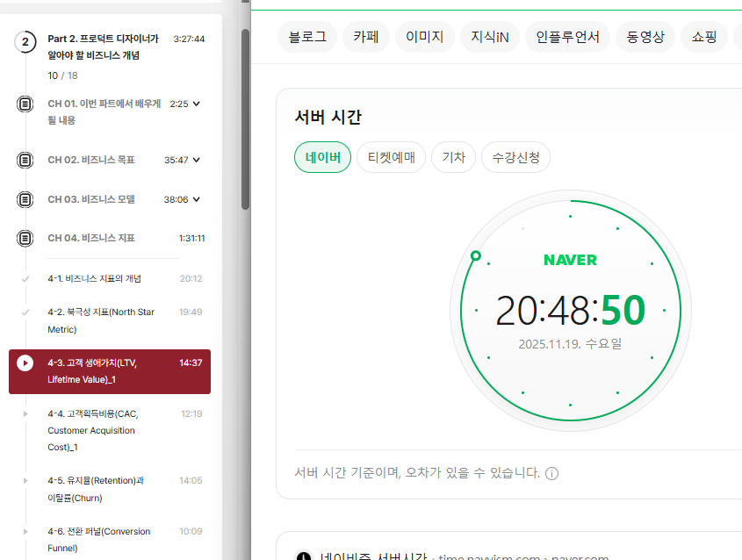Click small play triangle beside lesson 4-6
The image size is (742, 560).
tap(25, 532)
